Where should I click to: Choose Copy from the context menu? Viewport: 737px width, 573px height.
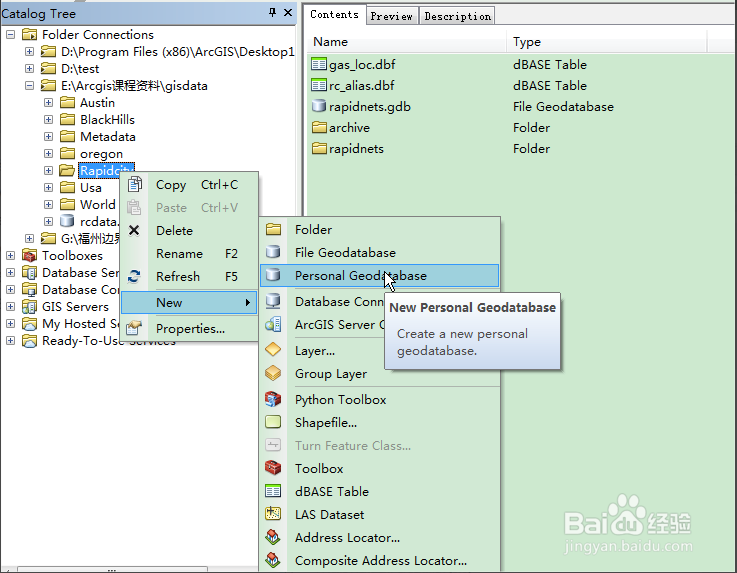[189, 184]
